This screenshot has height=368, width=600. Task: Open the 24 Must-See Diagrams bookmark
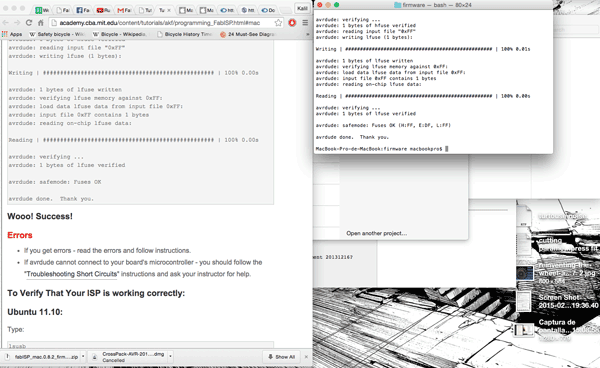(x=248, y=34)
